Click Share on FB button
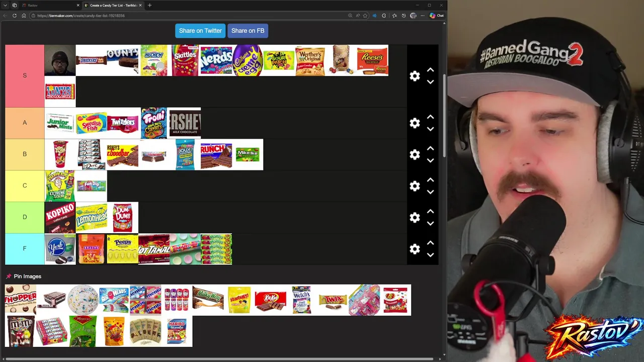Image resolution: width=644 pixels, height=362 pixels. (x=248, y=31)
